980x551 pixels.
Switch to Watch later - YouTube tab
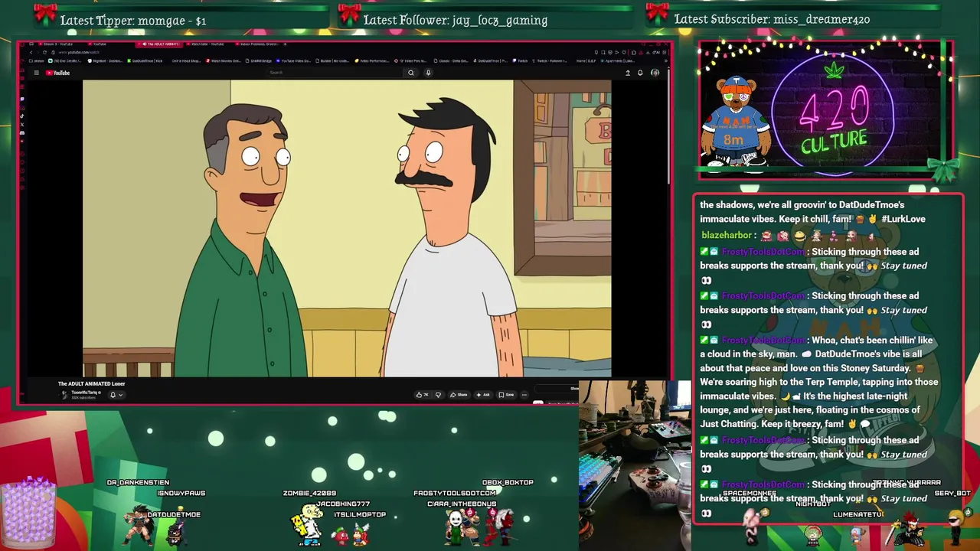point(204,44)
